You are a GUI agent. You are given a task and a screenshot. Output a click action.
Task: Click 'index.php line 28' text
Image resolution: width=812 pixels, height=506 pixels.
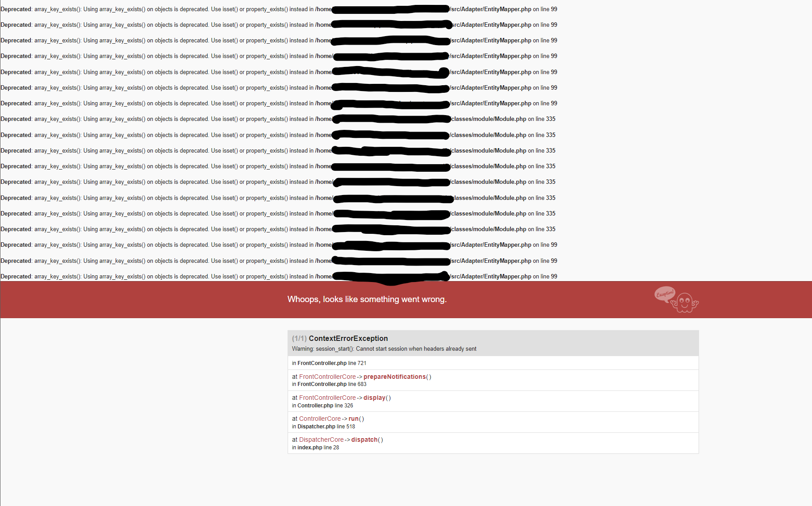point(318,448)
